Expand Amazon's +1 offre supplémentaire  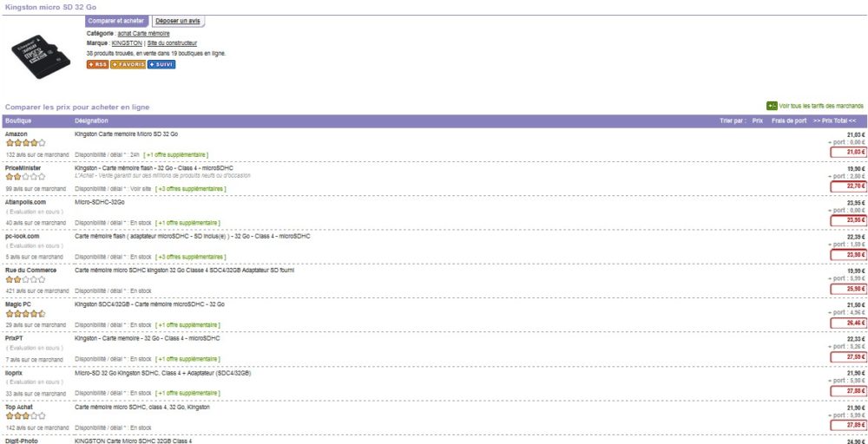[x=176, y=155]
